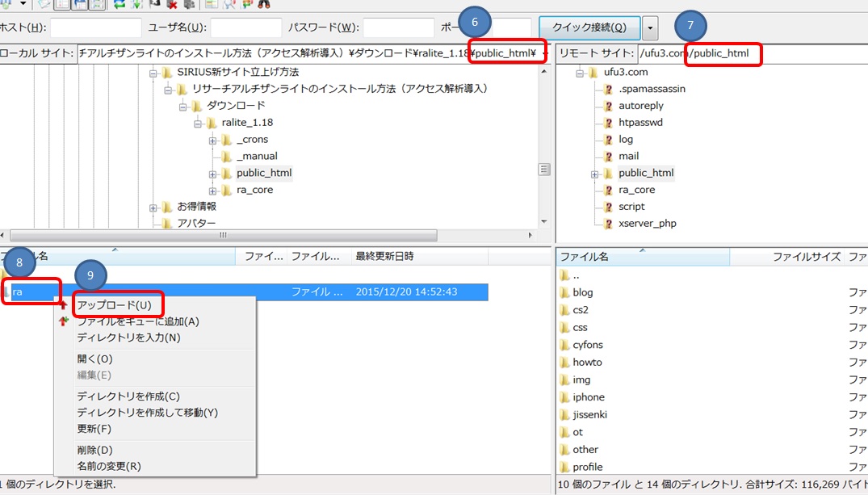The height and width of the screenshot is (495, 868).
Task: Click the folder icon next to ra_core locally
Action: (x=227, y=190)
